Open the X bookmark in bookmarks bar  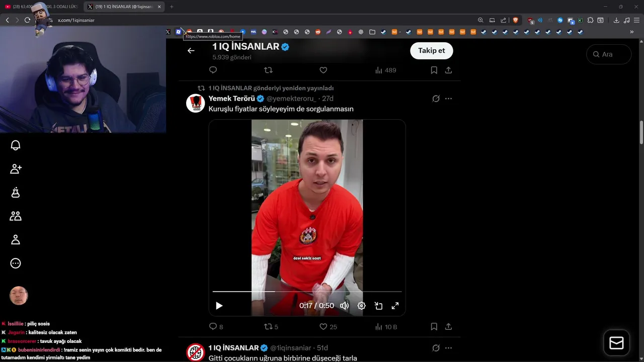[168, 32]
